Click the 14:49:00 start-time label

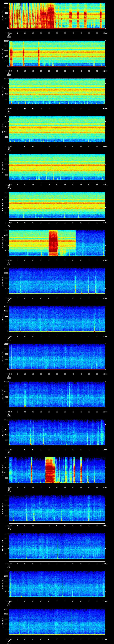coord(9,412)
